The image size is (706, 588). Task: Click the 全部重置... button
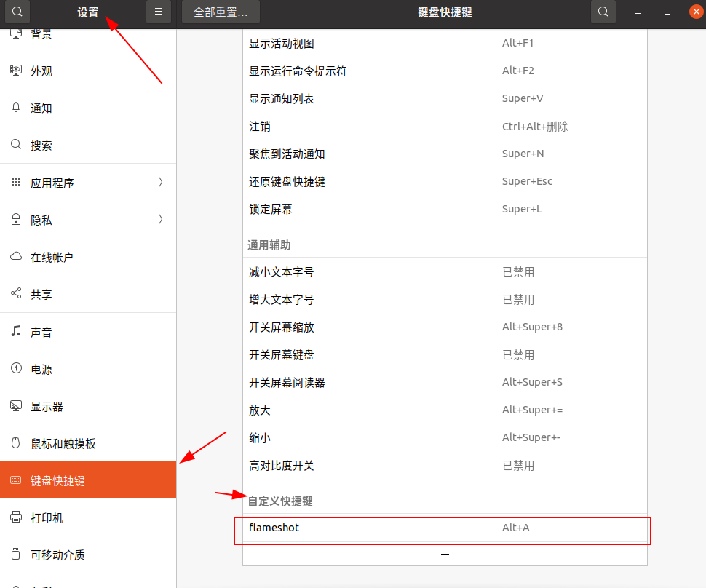tap(221, 12)
